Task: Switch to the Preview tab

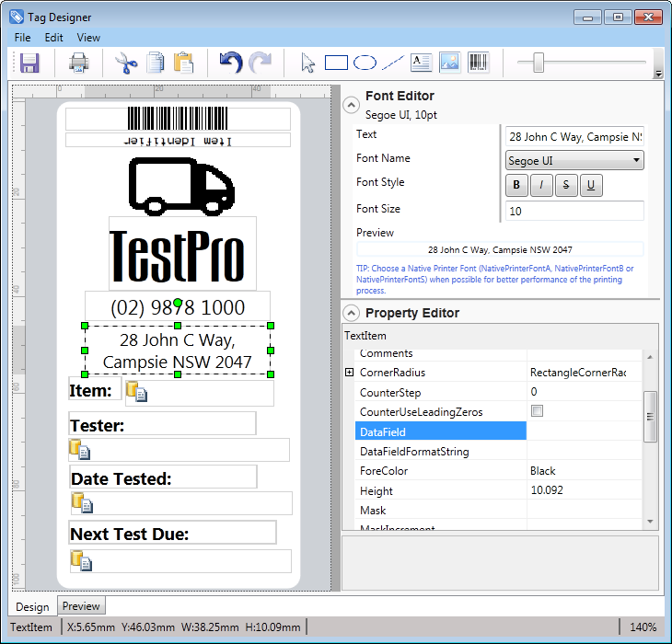Action: pyautogui.click(x=81, y=606)
